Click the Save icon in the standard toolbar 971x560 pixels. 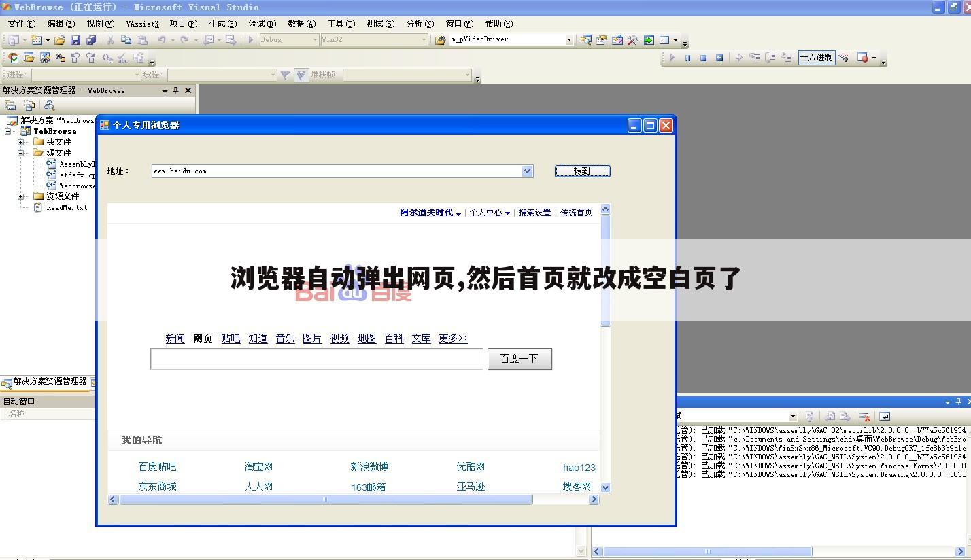[x=75, y=40]
